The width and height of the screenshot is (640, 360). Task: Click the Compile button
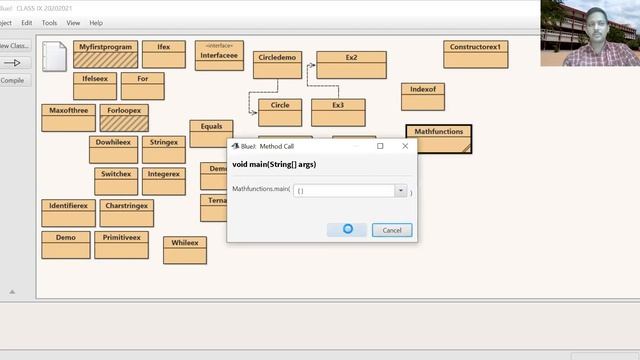pos(15,80)
